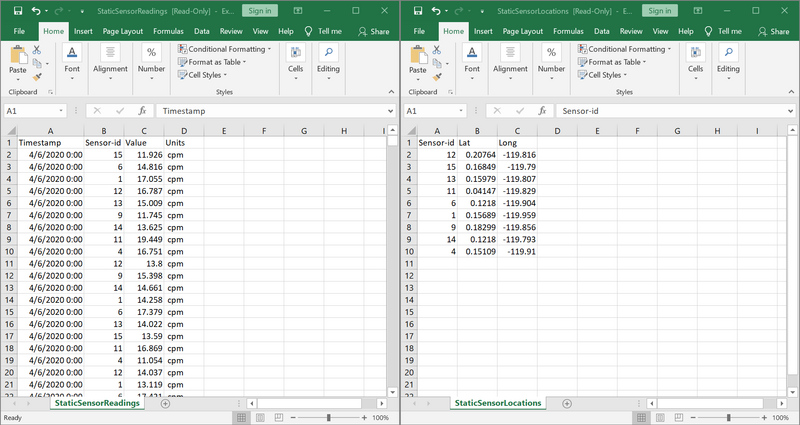Click Cut scissors icon in StaticSensorReadings ribbon
The image size is (800, 425).
(37, 49)
